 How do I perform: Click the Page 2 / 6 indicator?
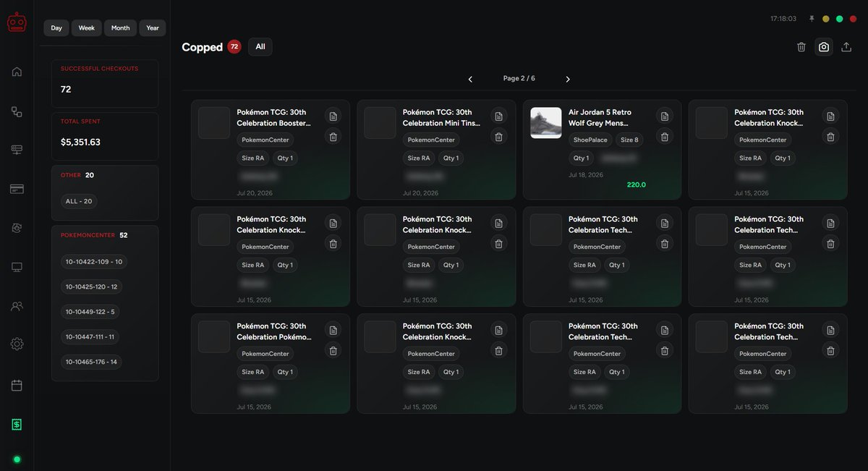(519, 78)
